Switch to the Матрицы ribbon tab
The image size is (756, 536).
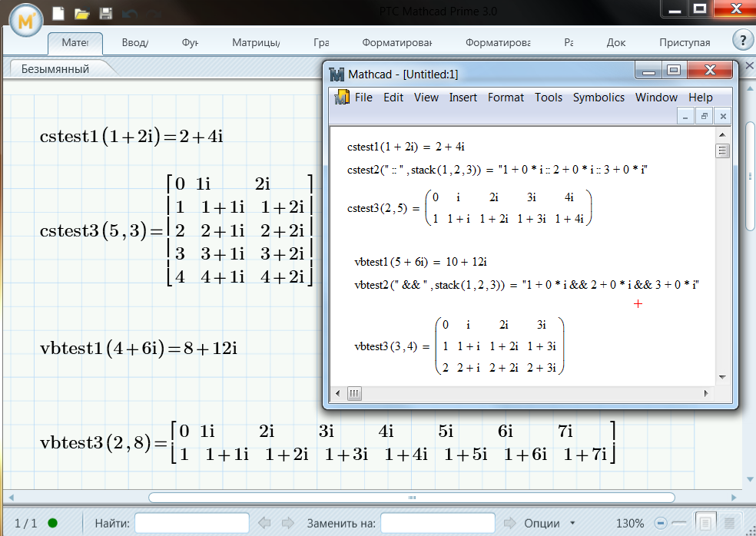(x=255, y=43)
